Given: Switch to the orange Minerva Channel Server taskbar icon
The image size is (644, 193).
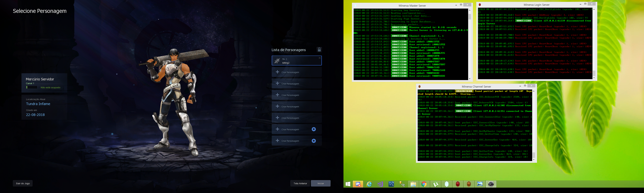Looking at the screenshot, I should 469,184.
